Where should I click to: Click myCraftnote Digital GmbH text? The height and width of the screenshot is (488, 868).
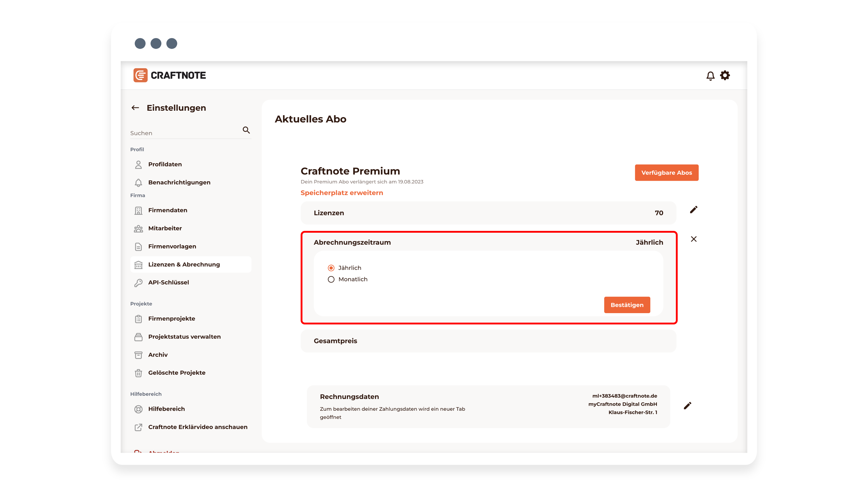(623, 404)
